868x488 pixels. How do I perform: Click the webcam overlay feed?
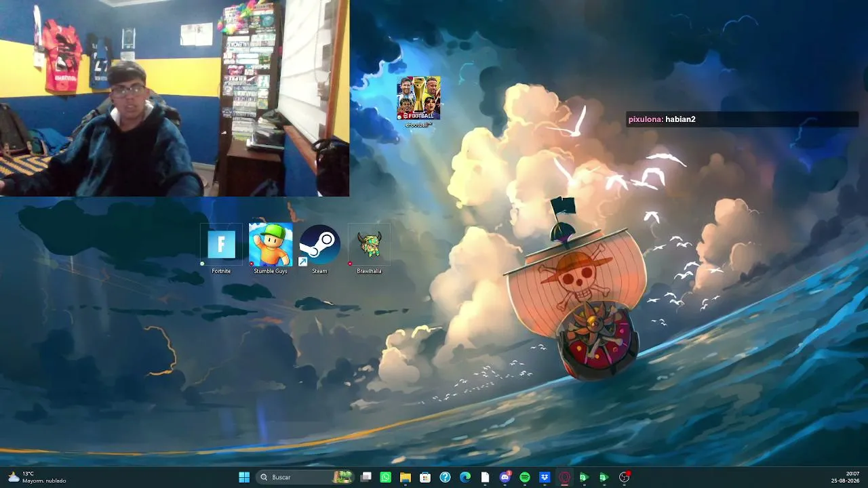pos(174,98)
